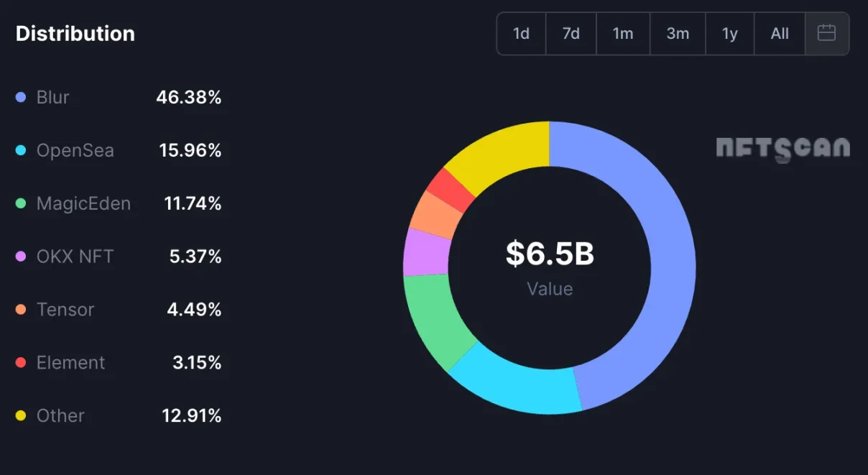Click the orange Tensor legend dot

21,310
